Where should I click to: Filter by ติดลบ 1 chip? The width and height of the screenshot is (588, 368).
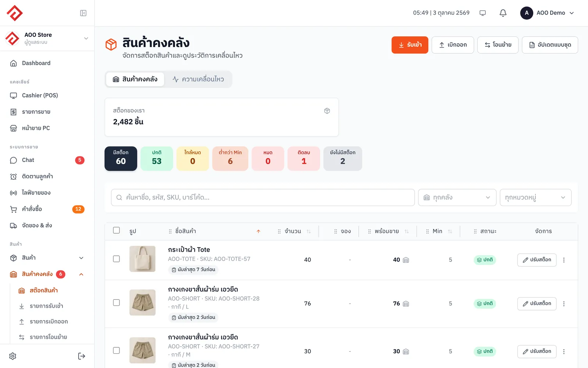coord(304,159)
